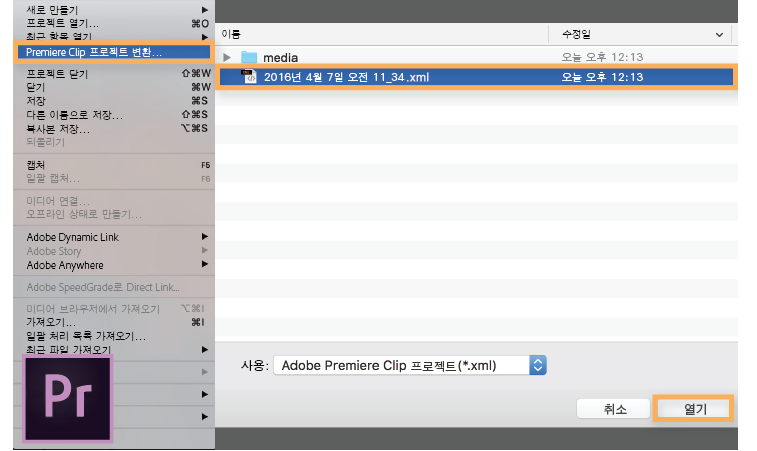
Task: Choose 다른 이름으로 저장 menu item
Action: (x=114, y=115)
